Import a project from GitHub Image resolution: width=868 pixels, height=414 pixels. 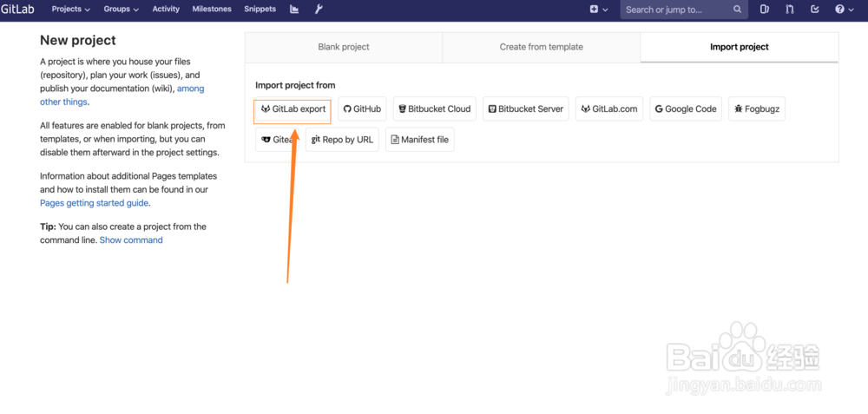[x=362, y=109]
